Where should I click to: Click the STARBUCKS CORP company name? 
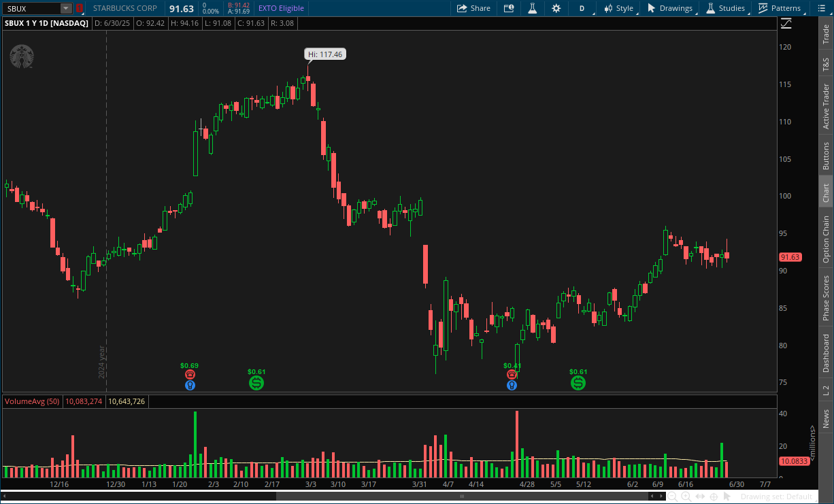point(125,8)
